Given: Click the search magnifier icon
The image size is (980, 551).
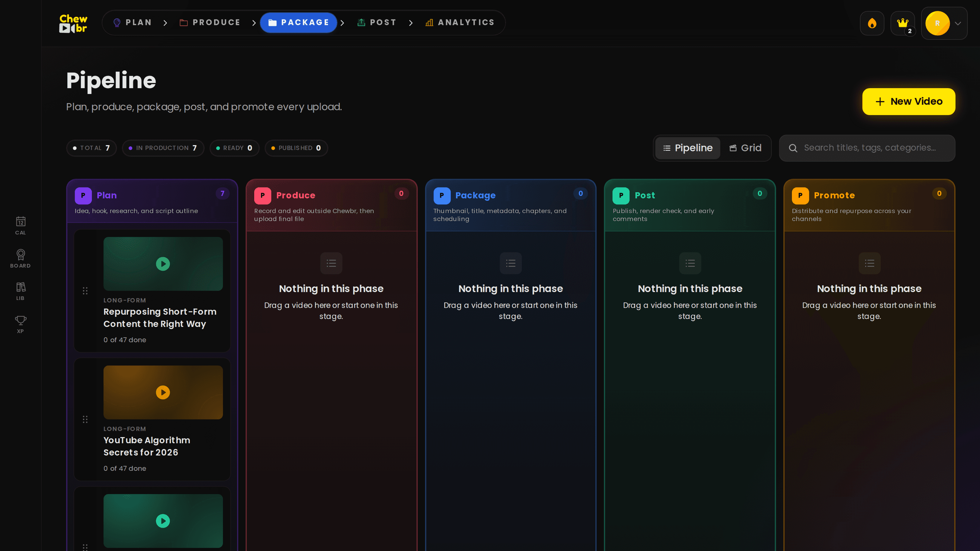Looking at the screenshot, I should 793,148.
